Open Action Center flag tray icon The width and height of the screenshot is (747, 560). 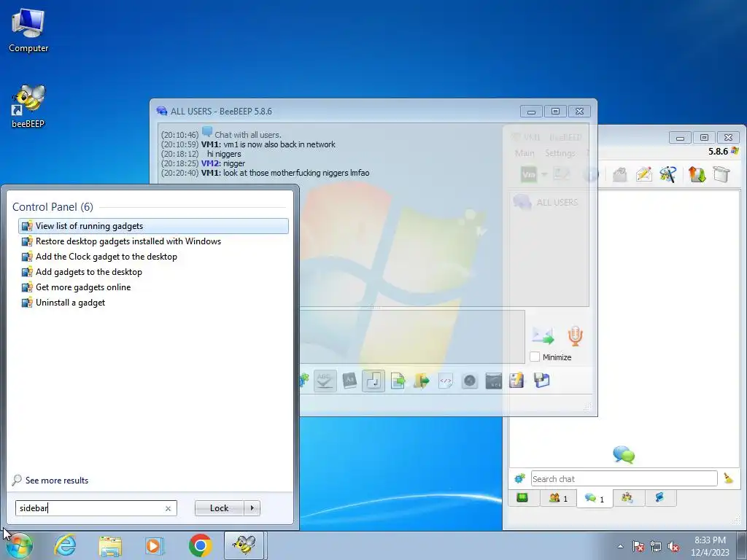pyautogui.click(x=638, y=547)
